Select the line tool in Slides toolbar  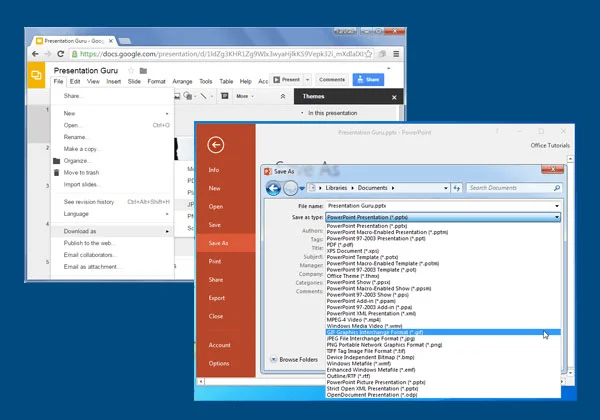point(203,96)
